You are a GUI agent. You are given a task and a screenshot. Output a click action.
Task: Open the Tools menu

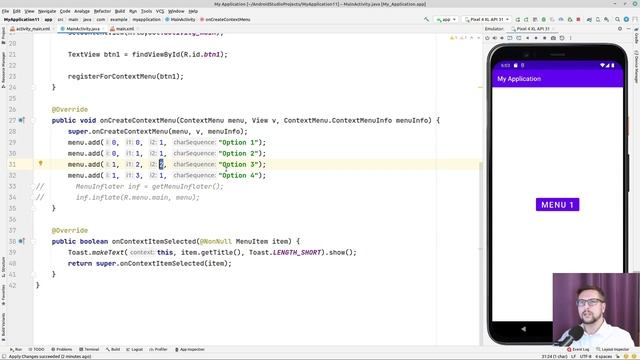(146, 11)
